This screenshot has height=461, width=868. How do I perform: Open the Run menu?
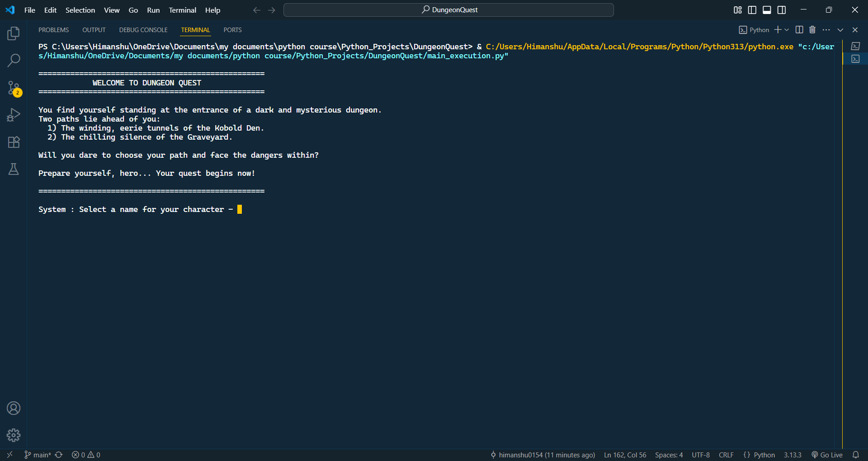click(153, 10)
